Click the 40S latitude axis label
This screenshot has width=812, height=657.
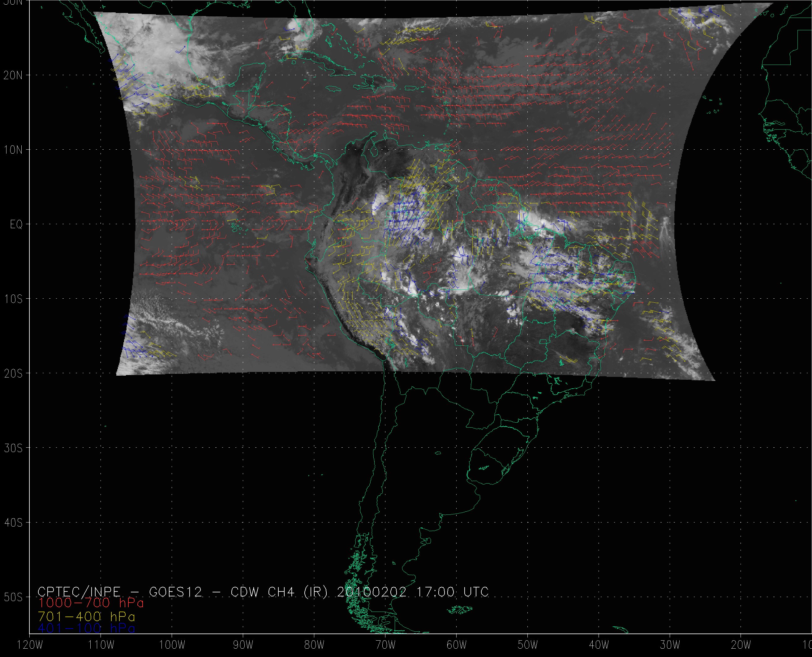[13, 523]
